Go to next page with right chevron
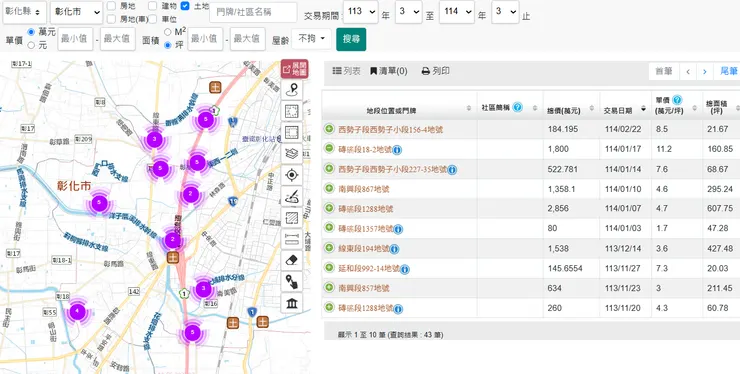740x374 pixels. (x=705, y=72)
